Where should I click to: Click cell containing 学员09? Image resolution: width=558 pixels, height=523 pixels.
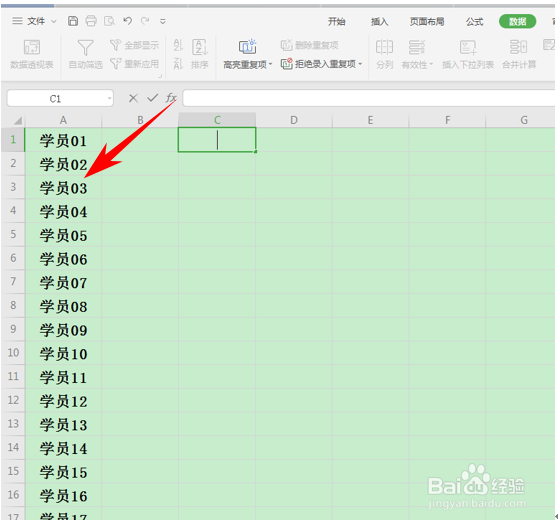coord(63,329)
